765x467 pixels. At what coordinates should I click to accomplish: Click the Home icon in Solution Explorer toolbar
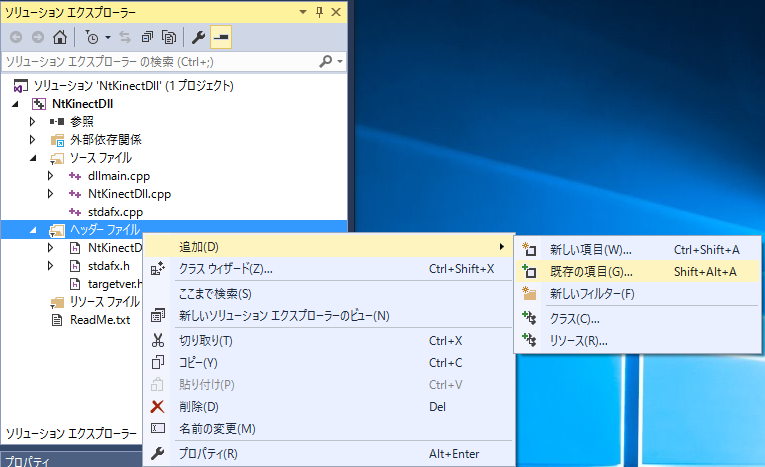(x=60, y=38)
